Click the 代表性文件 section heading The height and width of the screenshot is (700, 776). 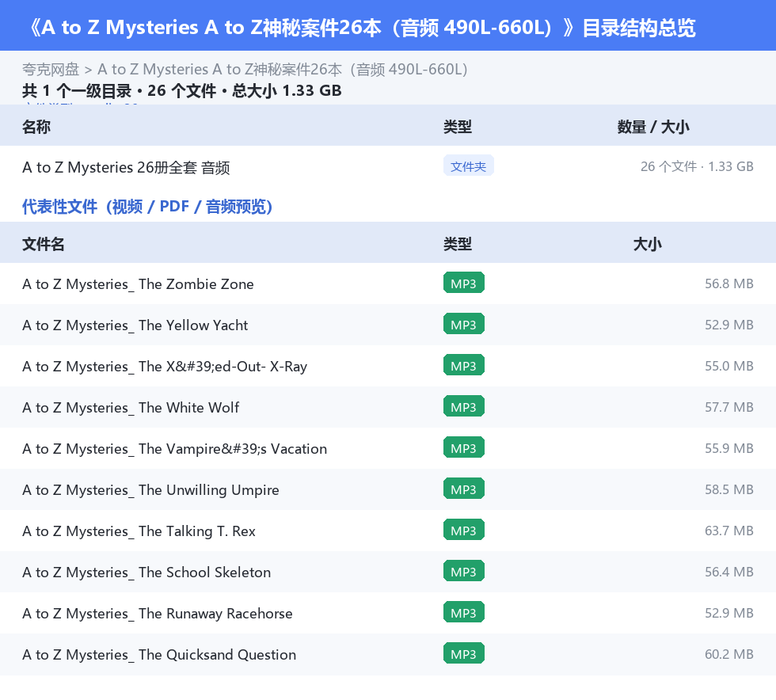pyautogui.click(x=147, y=206)
